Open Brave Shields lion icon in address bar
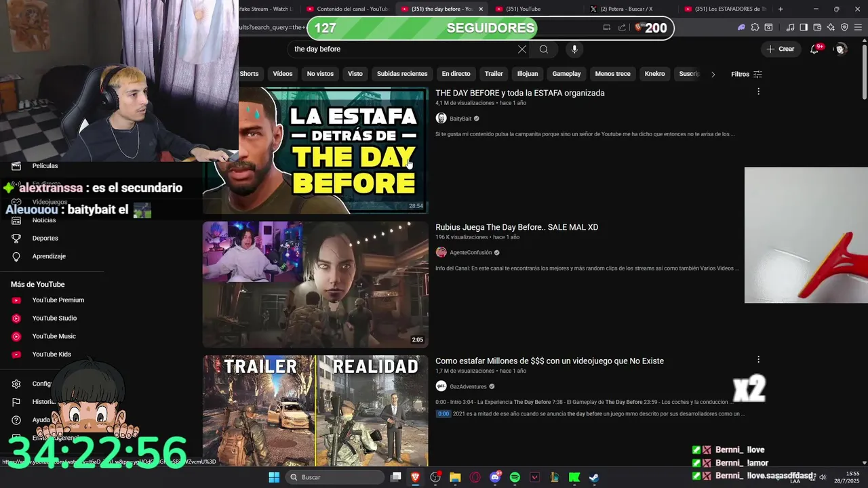The width and height of the screenshot is (868, 488). tap(638, 28)
